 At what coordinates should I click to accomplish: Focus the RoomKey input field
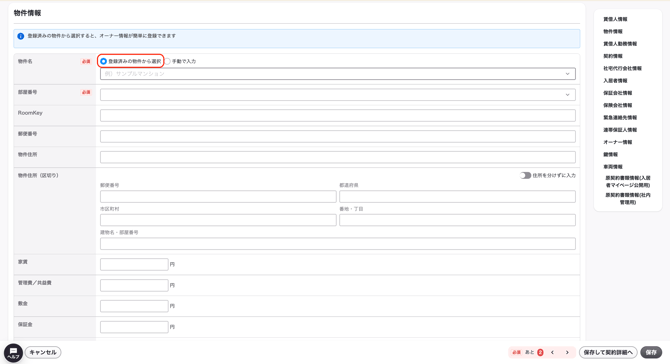coord(338,115)
